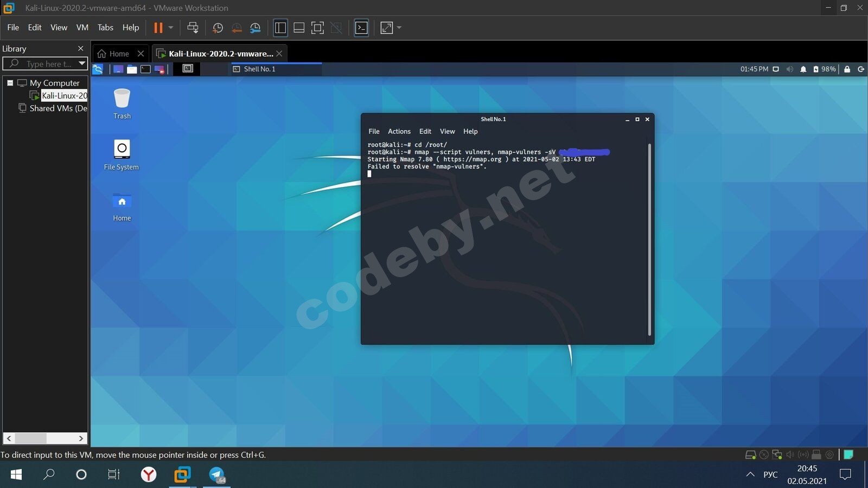This screenshot has height=488, width=868.
Task: Open the terminal View menu
Action: [x=448, y=131]
